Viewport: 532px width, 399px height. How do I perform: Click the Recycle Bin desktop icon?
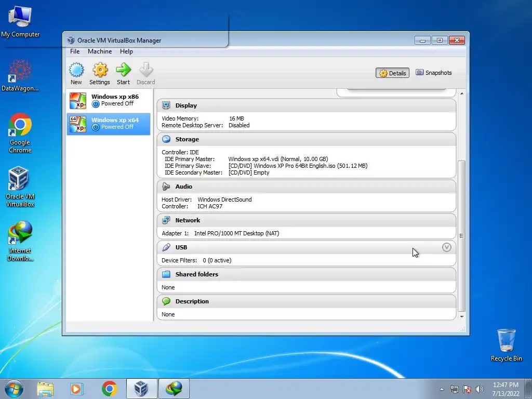click(506, 345)
